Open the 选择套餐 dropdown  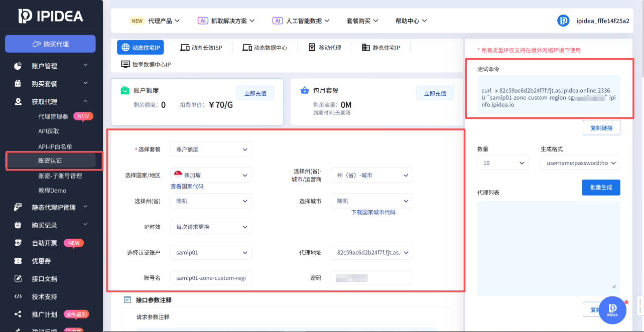coord(211,149)
